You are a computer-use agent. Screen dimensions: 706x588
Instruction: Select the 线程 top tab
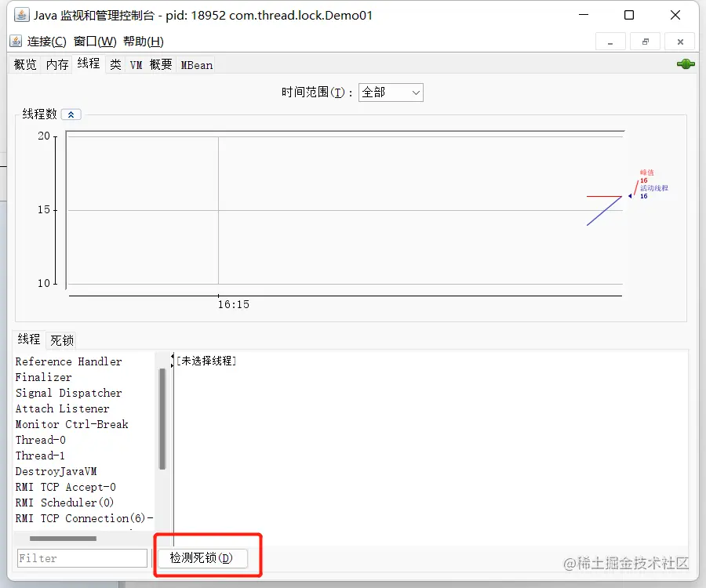point(88,64)
